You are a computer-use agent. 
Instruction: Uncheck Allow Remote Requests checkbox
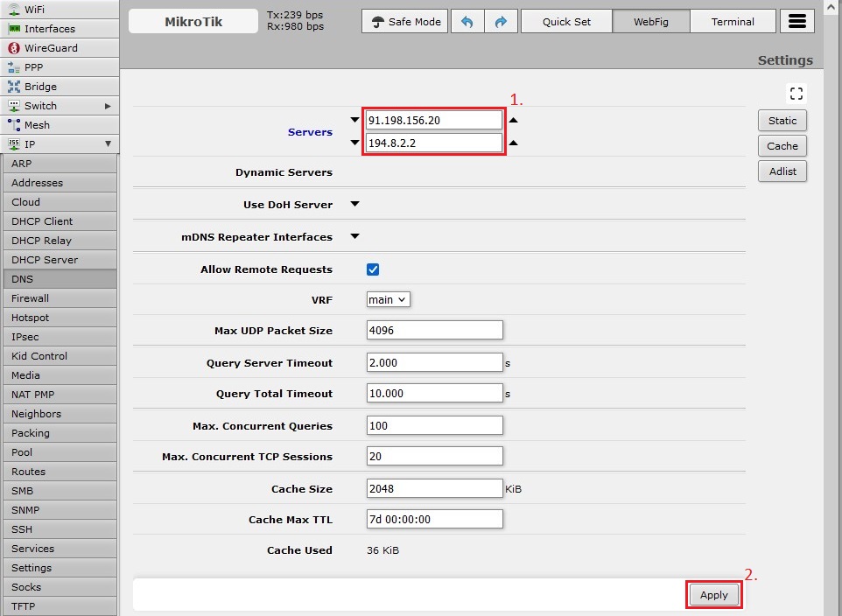point(373,269)
